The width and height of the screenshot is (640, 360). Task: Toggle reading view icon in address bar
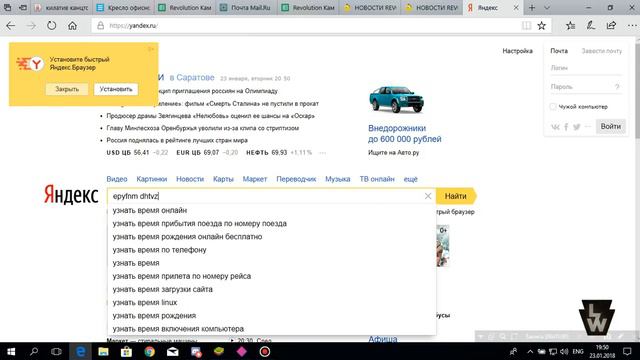(527, 26)
